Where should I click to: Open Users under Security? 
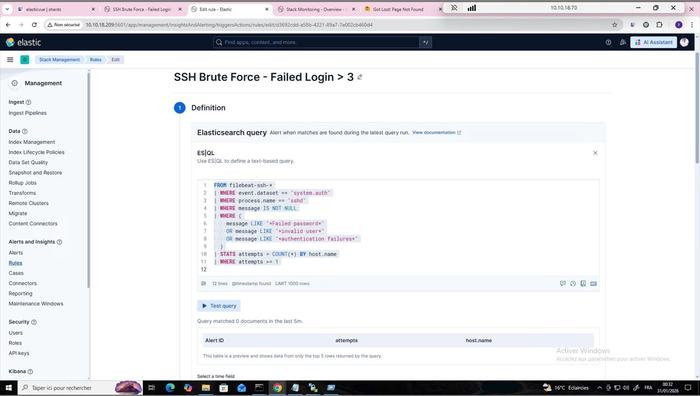point(15,333)
